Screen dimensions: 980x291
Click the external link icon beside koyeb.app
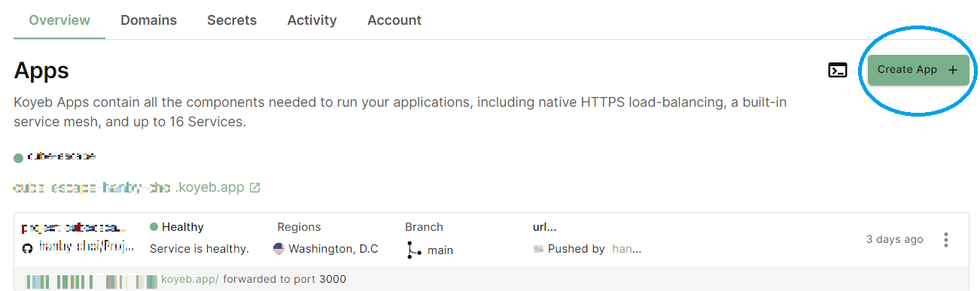[254, 188]
